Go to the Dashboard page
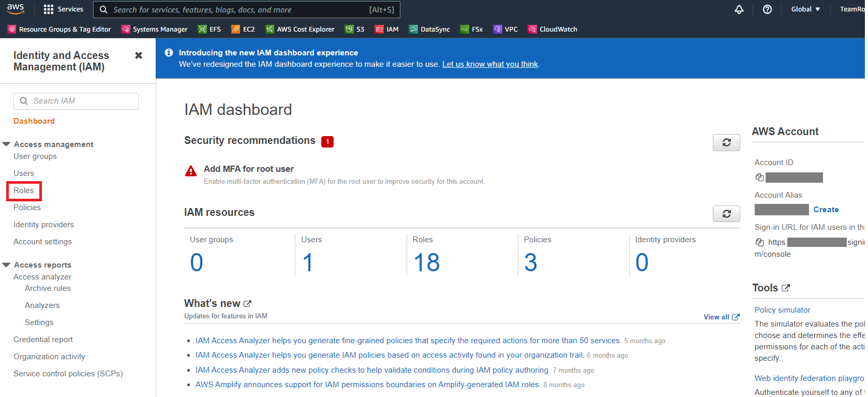Viewport: 868px width, 397px height. pos(34,121)
